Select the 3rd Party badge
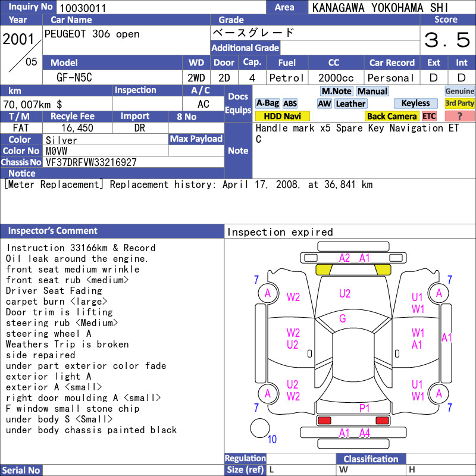 459,103
